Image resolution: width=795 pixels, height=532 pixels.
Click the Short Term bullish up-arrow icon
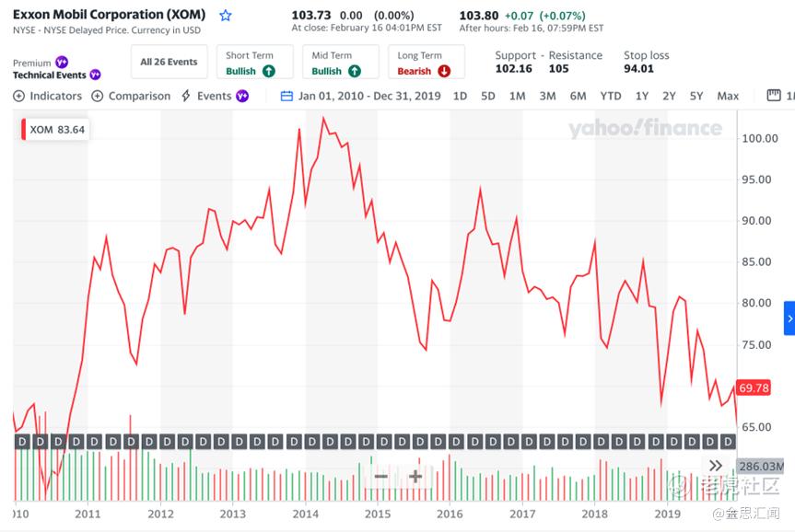269,72
